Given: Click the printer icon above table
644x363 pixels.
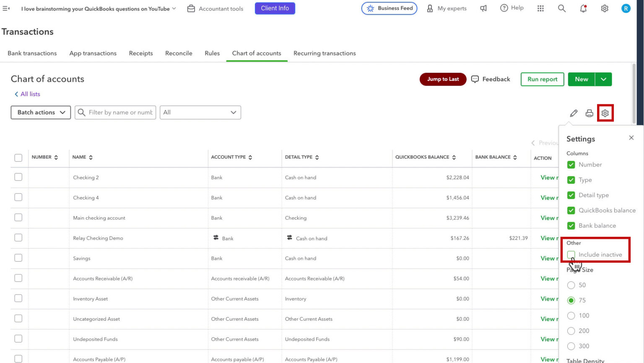Looking at the screenshot, I should 589,113.
